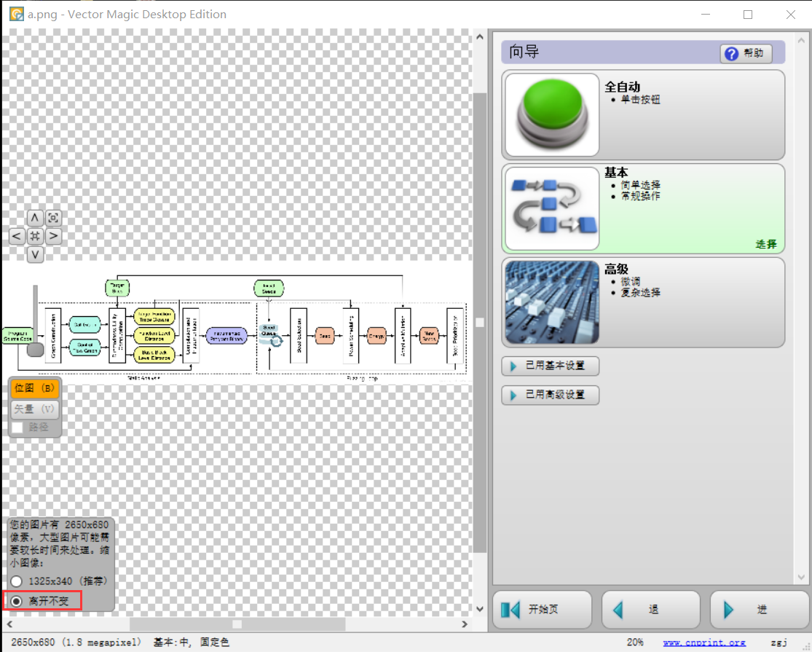Select 1325x340 recommended size radio
Viewport: 812px width, 652px height.
click(x=17, y=581)
